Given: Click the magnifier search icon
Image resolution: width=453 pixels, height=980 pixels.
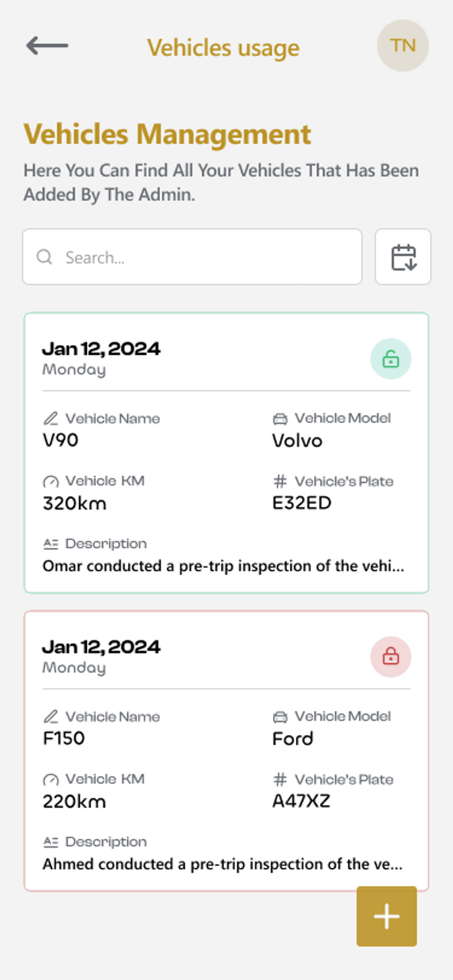Looking at the screenshot, I should (44, 257).
